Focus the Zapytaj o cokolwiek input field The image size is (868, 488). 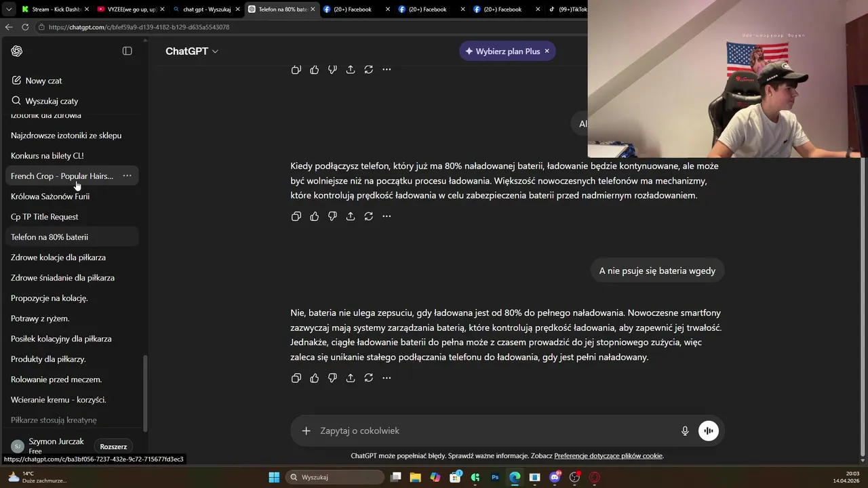click(x=495, y=430)
